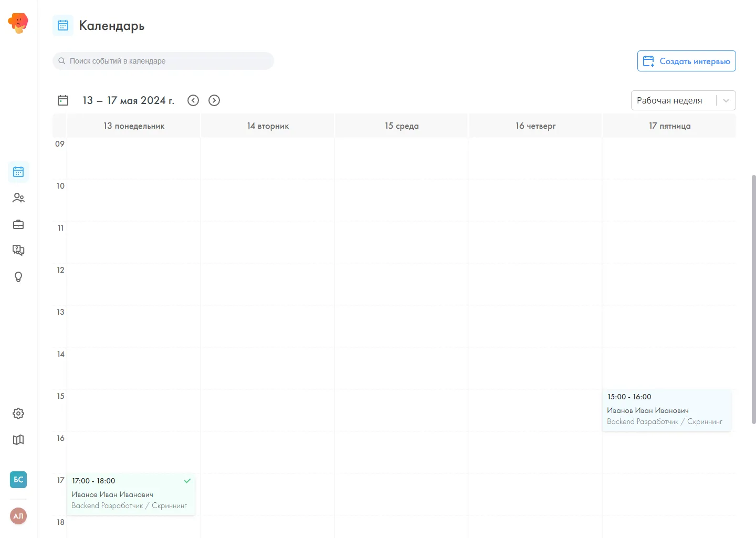756x538 pixels.
Task: Open the interview questions chat icon
Action: click(18, 250)
